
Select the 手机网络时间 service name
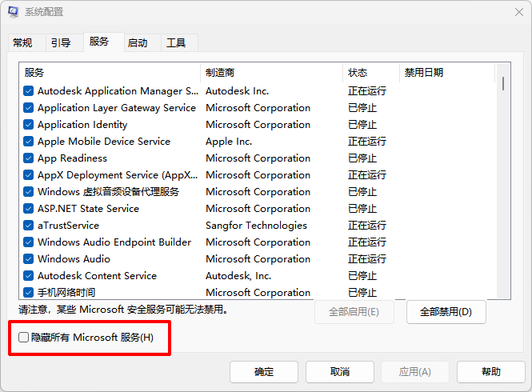[x=66, y=293]
